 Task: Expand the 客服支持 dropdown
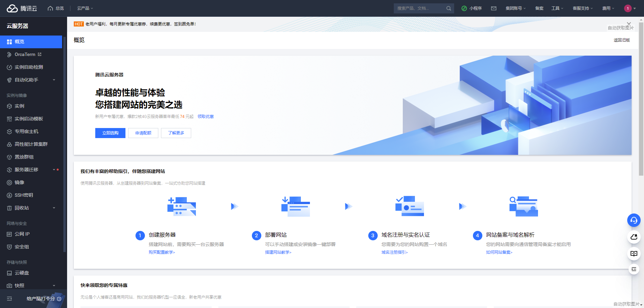pyautogui.click(x=583, y=8)
